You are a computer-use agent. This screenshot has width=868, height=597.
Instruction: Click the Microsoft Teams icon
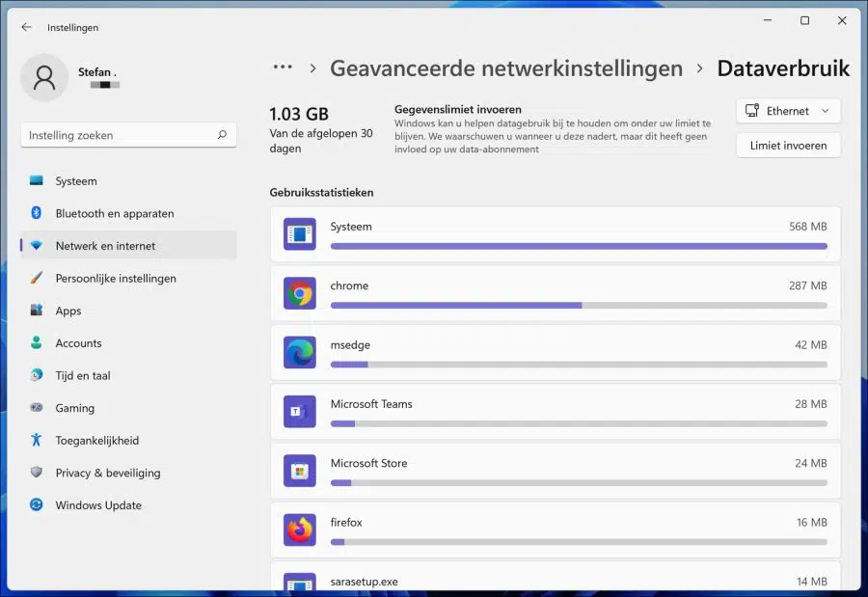pyautogui.click(x=300, y=412)
